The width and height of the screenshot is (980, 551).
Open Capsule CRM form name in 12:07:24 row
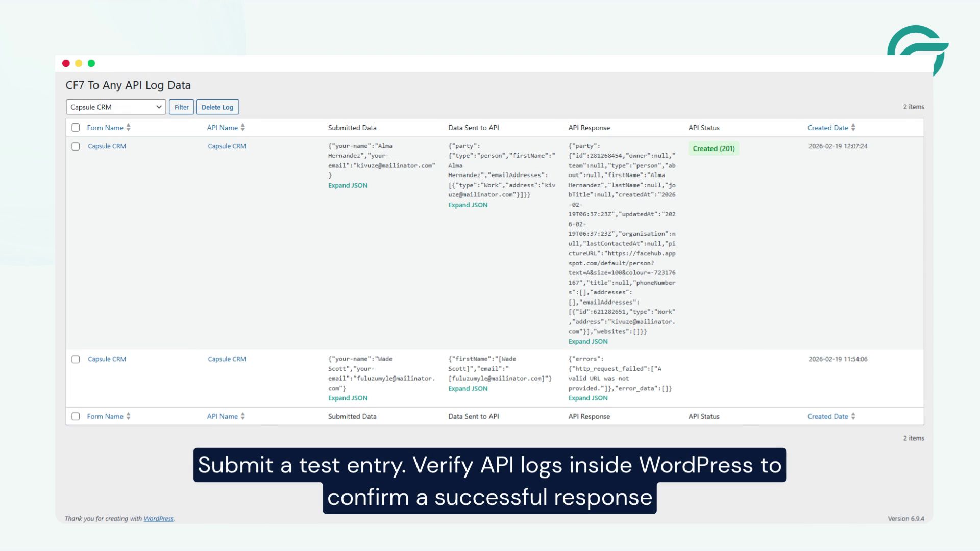point(107,146)
